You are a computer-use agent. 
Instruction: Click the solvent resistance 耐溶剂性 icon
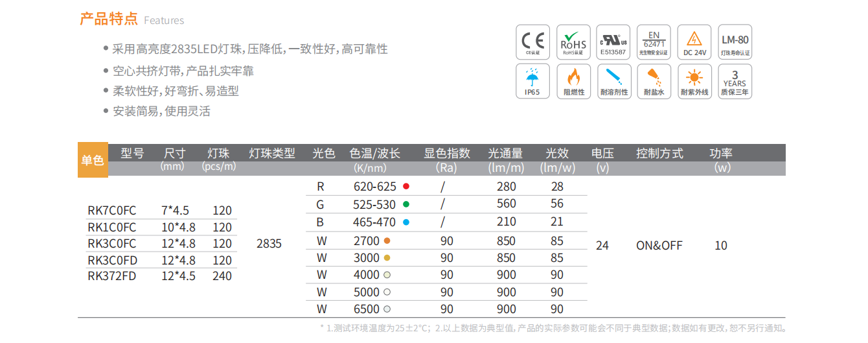[613, 81]
